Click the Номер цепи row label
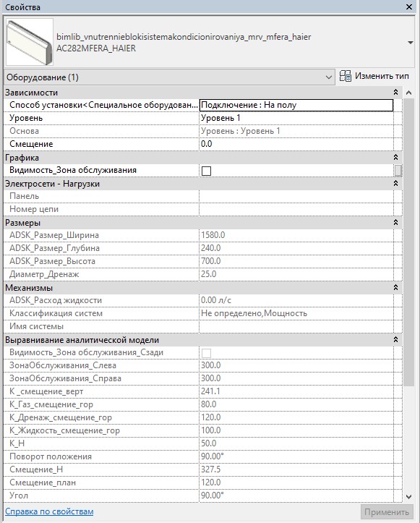Image resolution: width=420 pixels, height=523 pixels. pyautogui.click(x=34, y=209)
